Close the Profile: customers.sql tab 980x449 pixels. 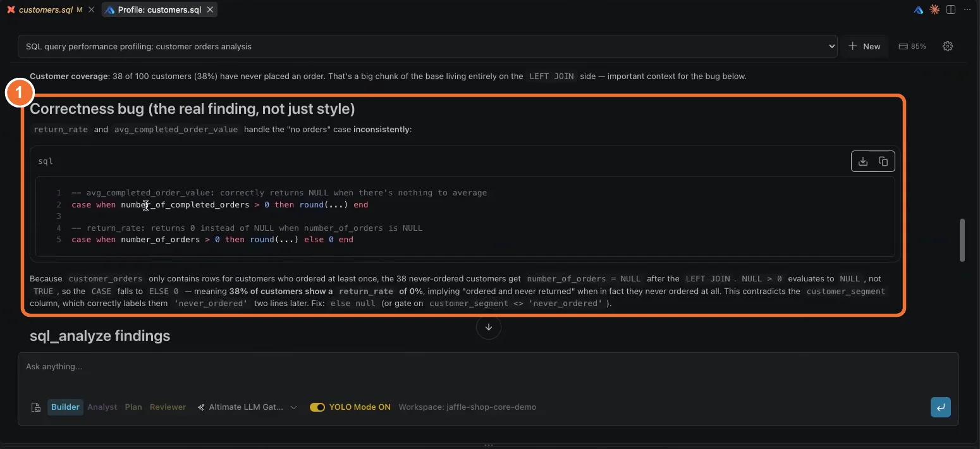210,9
